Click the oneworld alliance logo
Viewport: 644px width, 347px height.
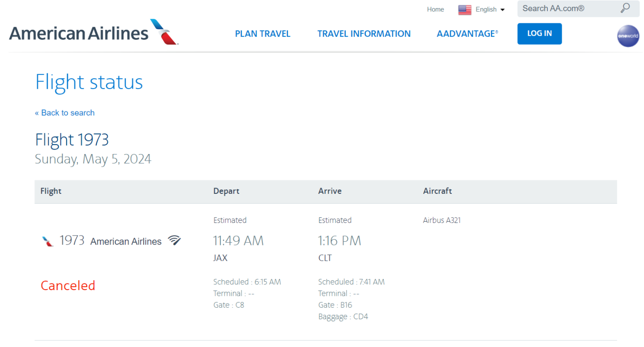coord(628,36)
